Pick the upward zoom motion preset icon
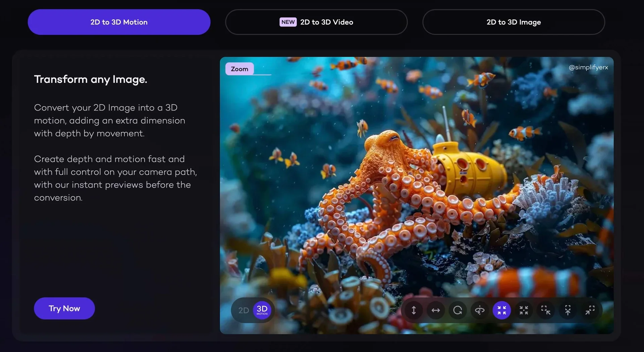Screen dimensions: 644x352 click(x=568, y=310)
